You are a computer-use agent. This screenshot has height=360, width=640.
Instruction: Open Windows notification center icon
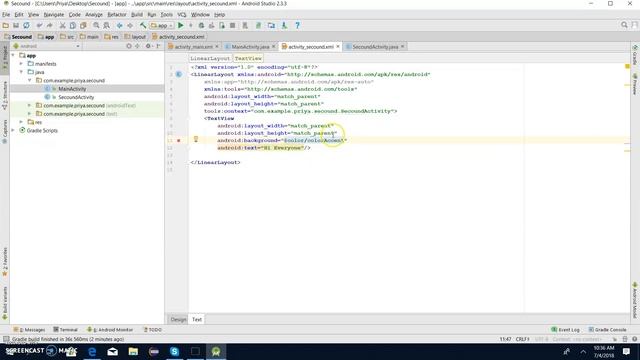click(x=626, y=351)
